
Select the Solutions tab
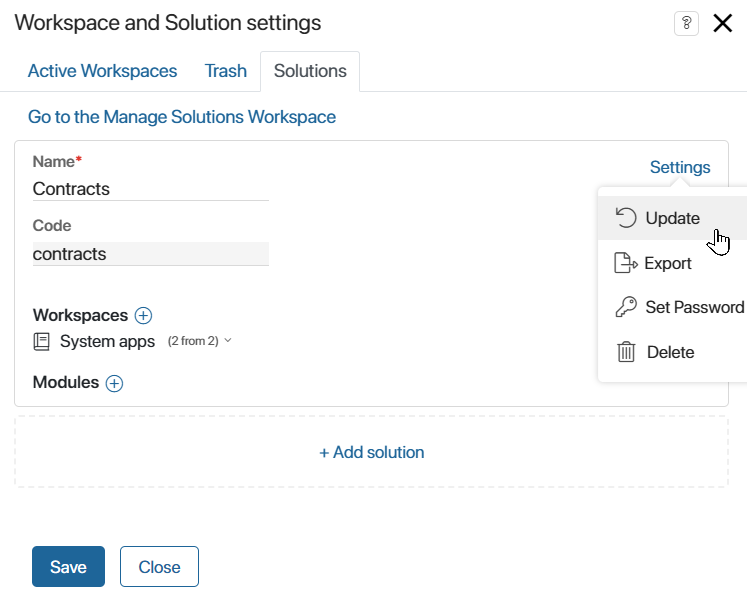click(x=310, y=71)
